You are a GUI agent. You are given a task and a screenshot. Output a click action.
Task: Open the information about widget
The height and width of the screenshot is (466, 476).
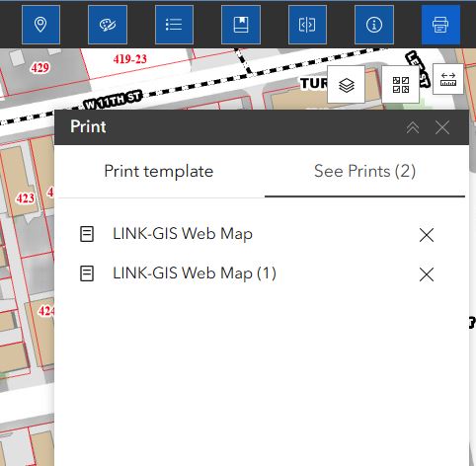click(374, 25)
